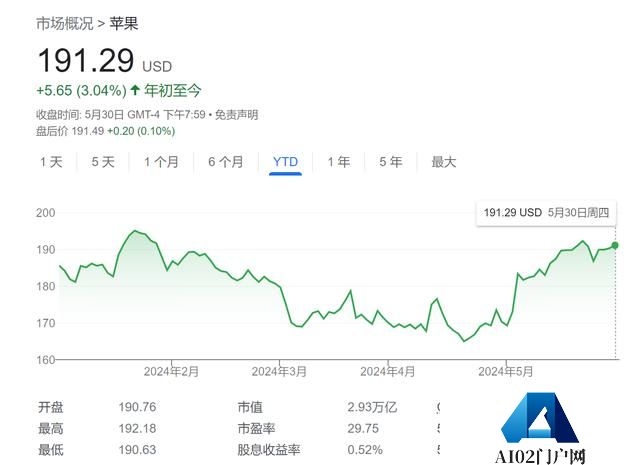Click the 开盘 value 190.76
This screenshot has width=640, height=465.
tap(137, 407)
